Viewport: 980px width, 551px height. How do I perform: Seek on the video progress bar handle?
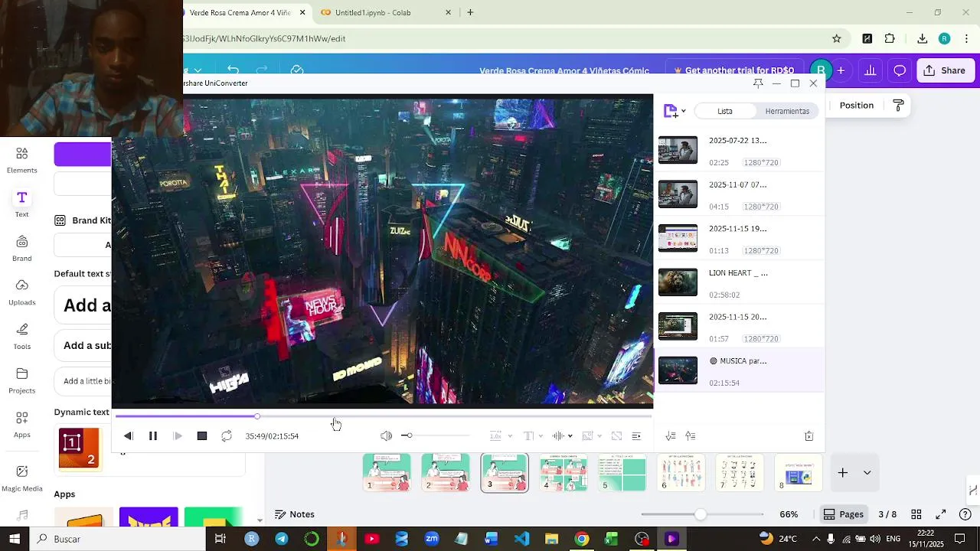[x=257, y=416]
